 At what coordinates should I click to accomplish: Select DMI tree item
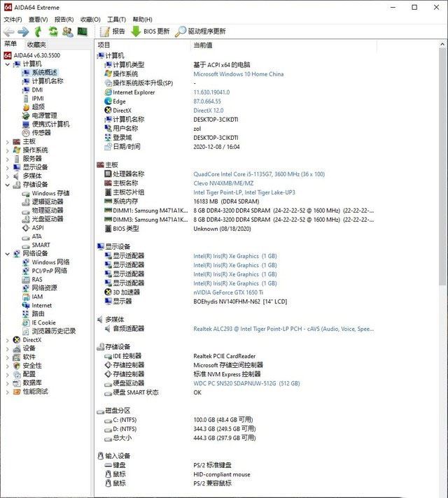pyautogui.click(x=37, y=90)
